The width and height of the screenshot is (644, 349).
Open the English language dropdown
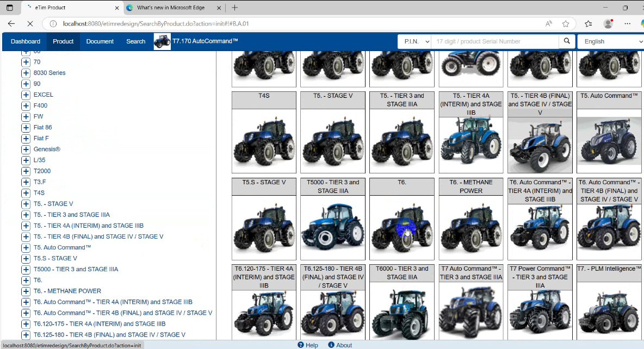click(611, 41)
